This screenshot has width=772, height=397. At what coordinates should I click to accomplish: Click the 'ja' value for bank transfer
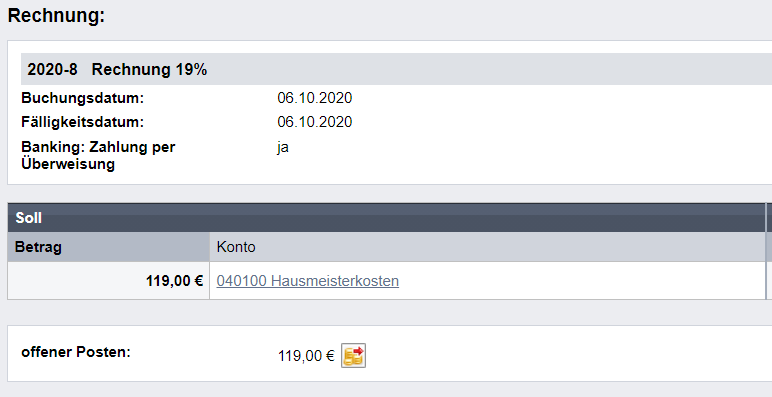[x=283, y=148]
